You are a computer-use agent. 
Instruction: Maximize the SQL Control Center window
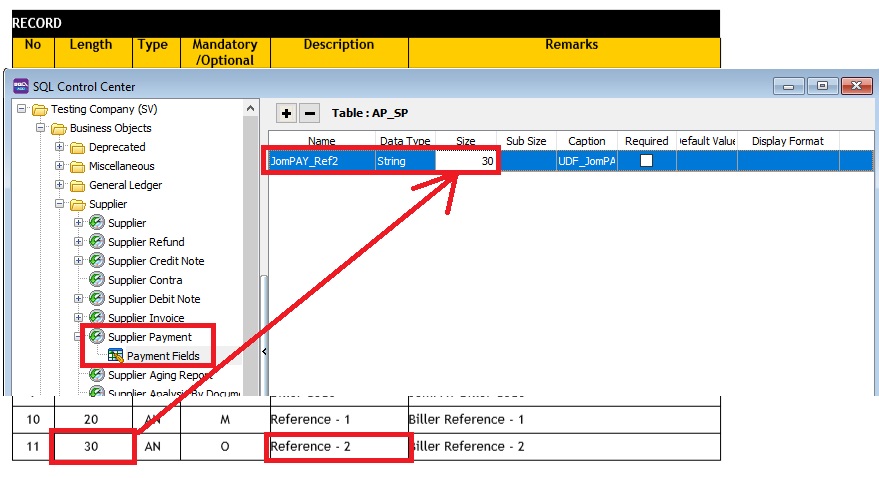click(x=822, y=87)
